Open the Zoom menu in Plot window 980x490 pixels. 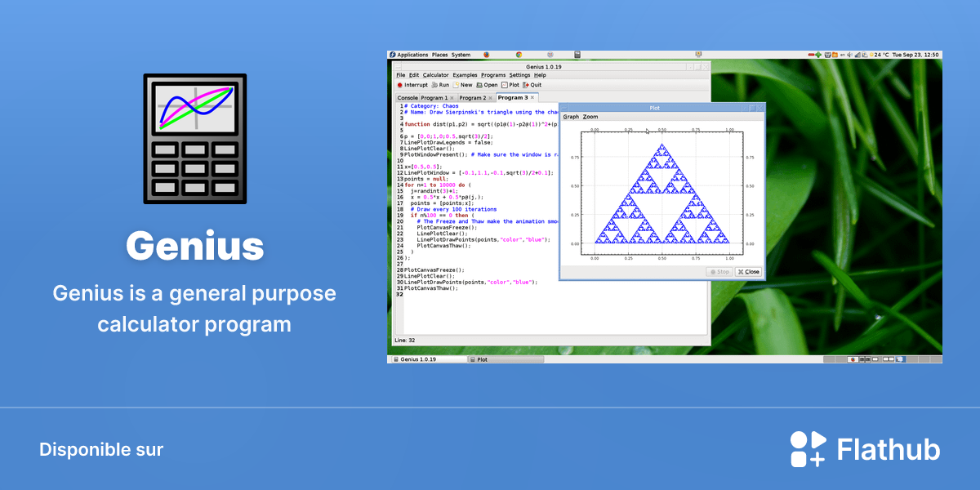590,117
